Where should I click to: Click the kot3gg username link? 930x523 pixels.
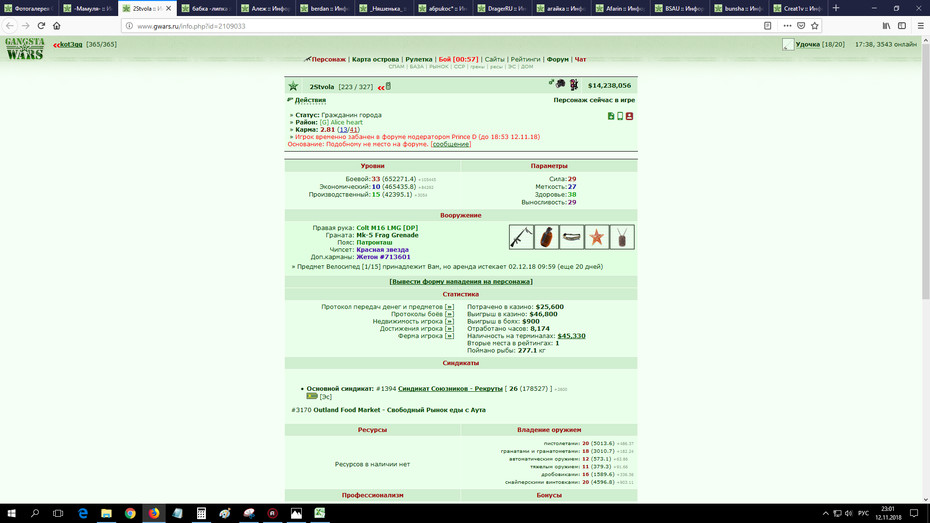(x=71, y=44)
